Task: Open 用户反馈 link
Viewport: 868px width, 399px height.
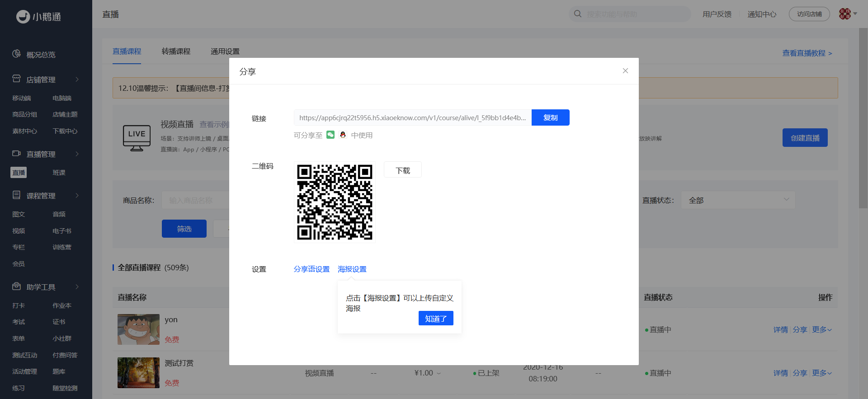Action: point(717,14)
